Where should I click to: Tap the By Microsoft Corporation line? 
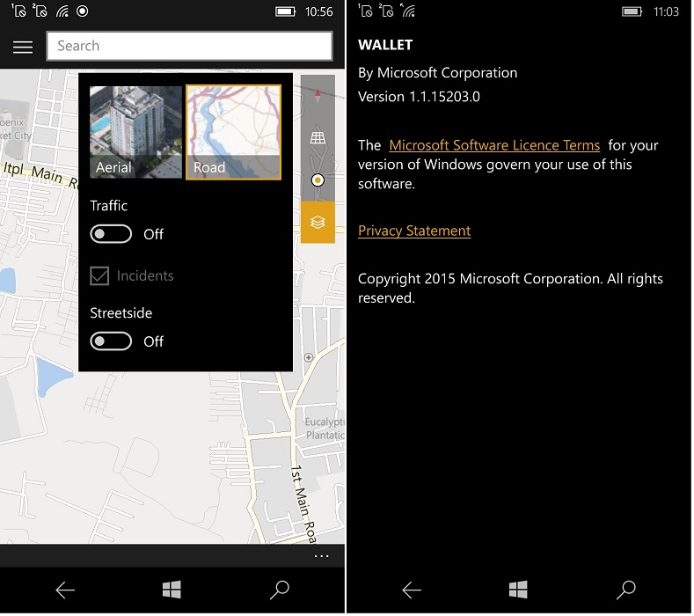[437, 73]
